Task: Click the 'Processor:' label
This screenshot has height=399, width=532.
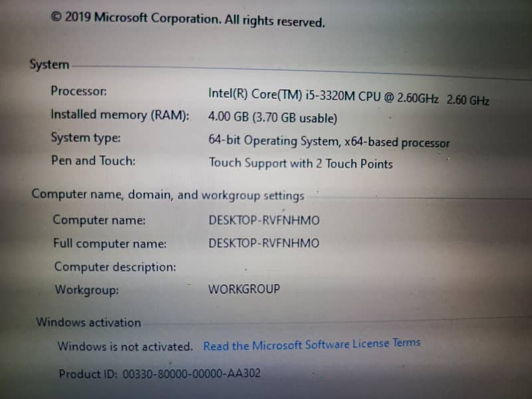Action: point(78,91)
